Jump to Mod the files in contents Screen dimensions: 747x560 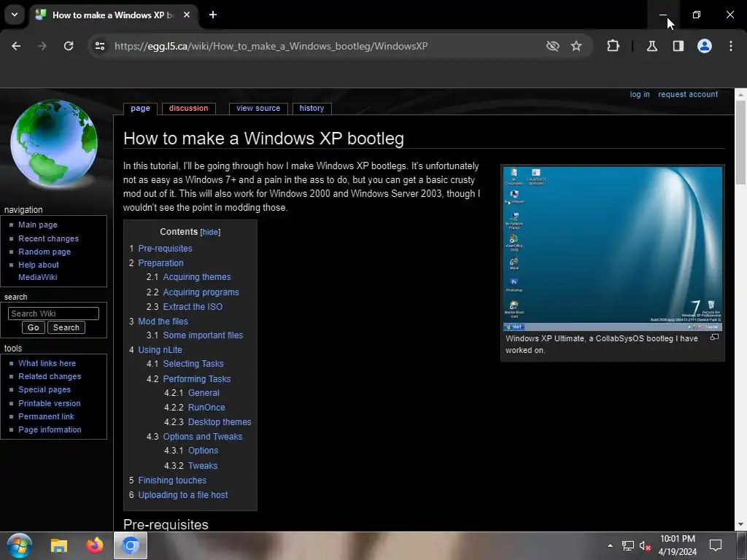[163, 322]
